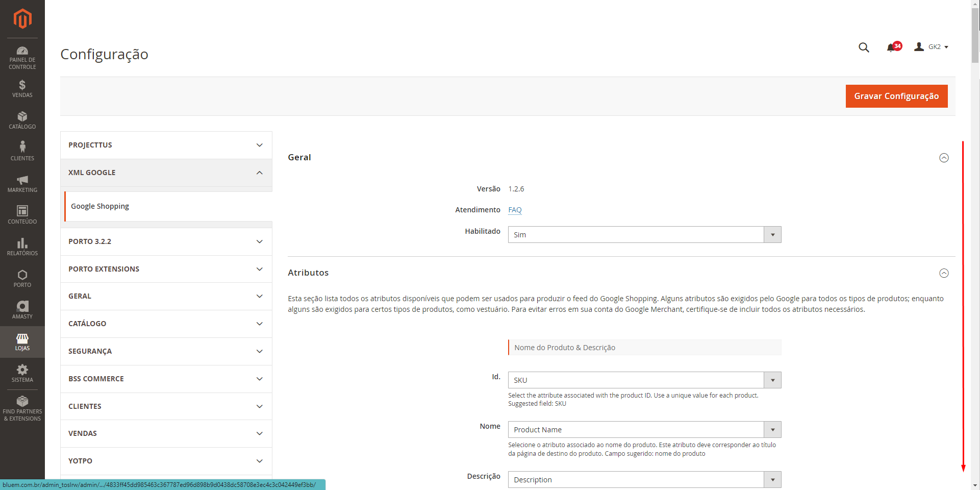Click the scrollbar down arrow
This screenshot has width=980, height=490.
click(975, 485)
